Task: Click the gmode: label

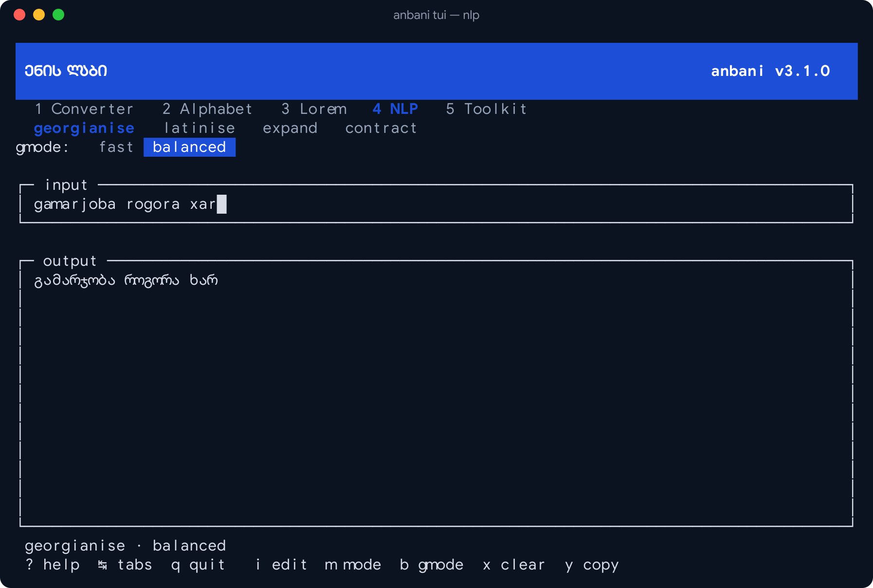Action: coord(42,147)
